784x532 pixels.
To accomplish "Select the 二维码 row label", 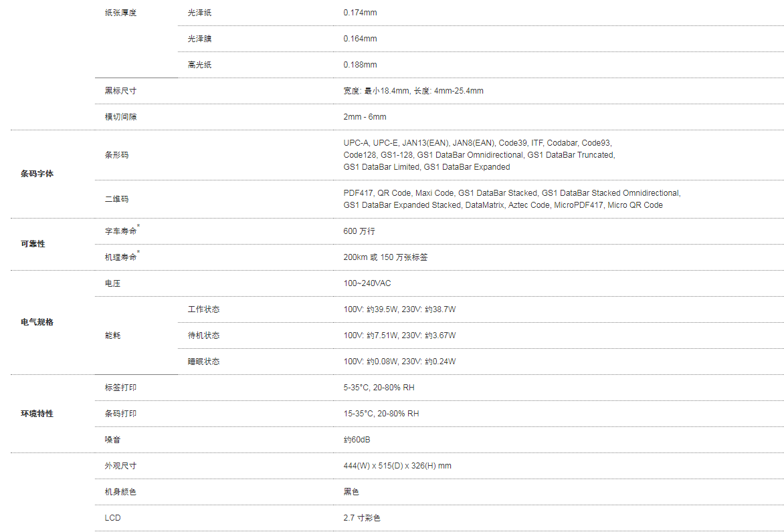I will click(116, 198).
